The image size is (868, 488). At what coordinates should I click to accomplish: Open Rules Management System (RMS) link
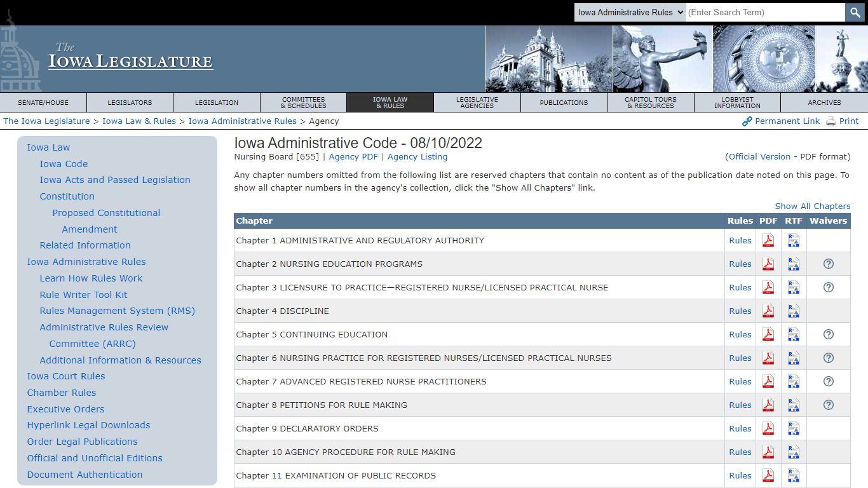[117, 311]
